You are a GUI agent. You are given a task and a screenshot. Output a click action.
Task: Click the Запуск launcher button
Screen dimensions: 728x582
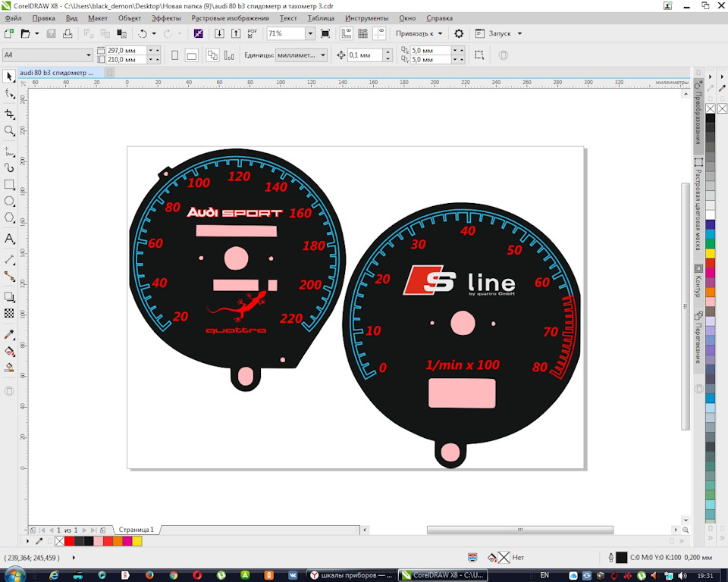500,33
